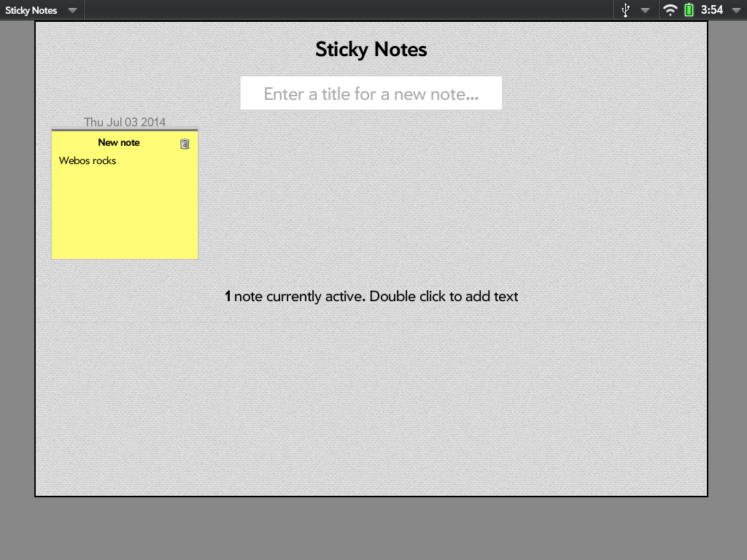
Task: Expand the dropdown arrow next to USB icon
Action: tap(645, 10)
